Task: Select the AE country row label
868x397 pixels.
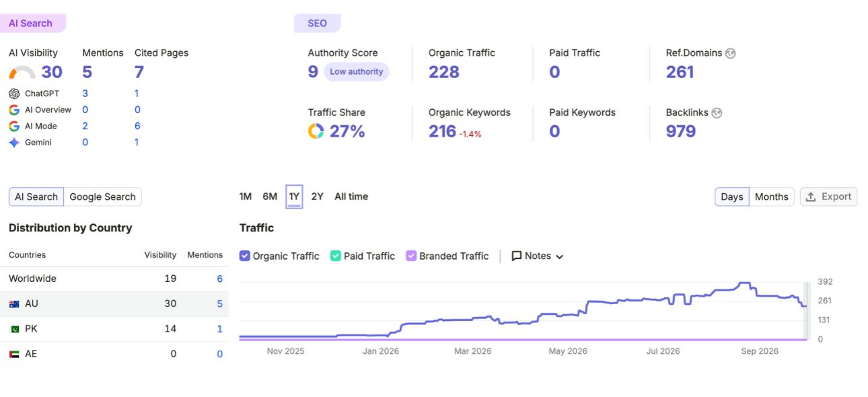Action: 31,354
